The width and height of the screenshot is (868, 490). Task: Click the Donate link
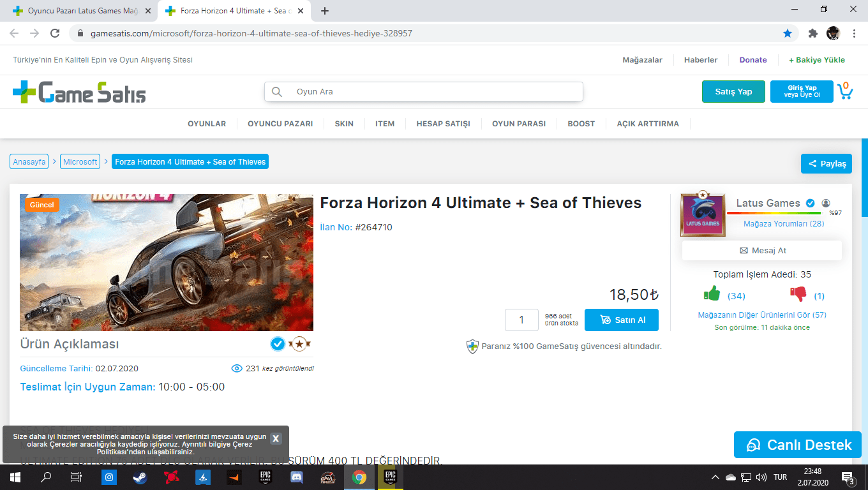(x=753, y=60)
